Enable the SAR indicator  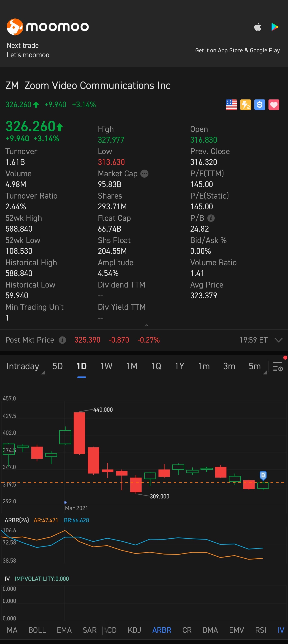click(89, 630)
